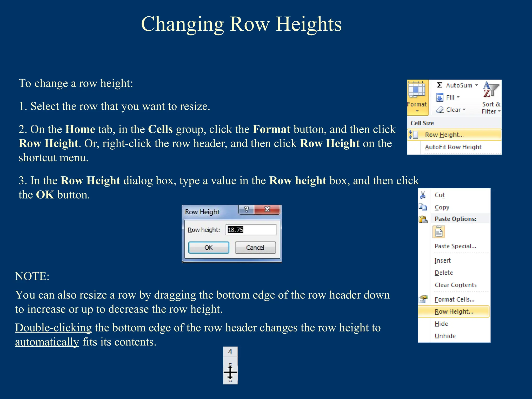
Task: Select Format Cells... from the shortcut menu
Action: point(454,299)
